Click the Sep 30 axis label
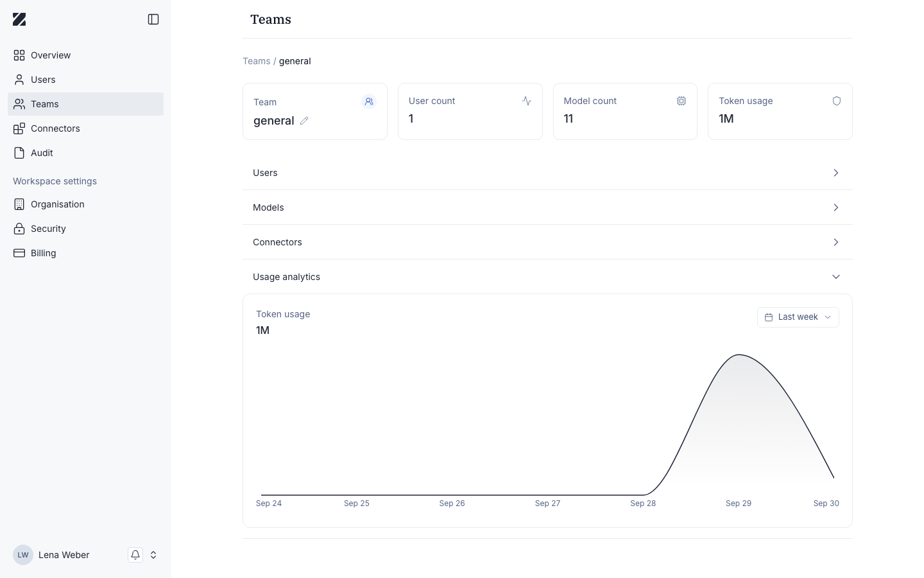The height and width of the screenshot is (578, 924). [826, 504]
